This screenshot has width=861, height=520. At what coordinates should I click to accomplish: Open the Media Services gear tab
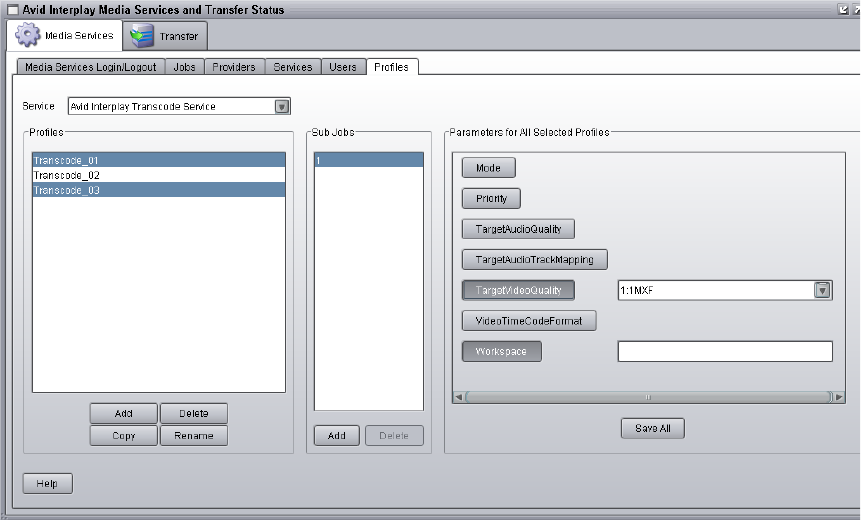(64, 36)
